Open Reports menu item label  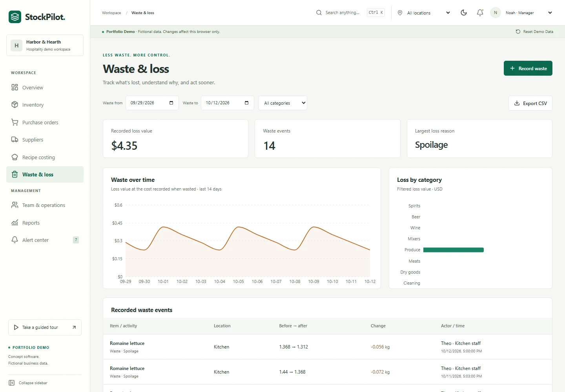pos(31,223)
